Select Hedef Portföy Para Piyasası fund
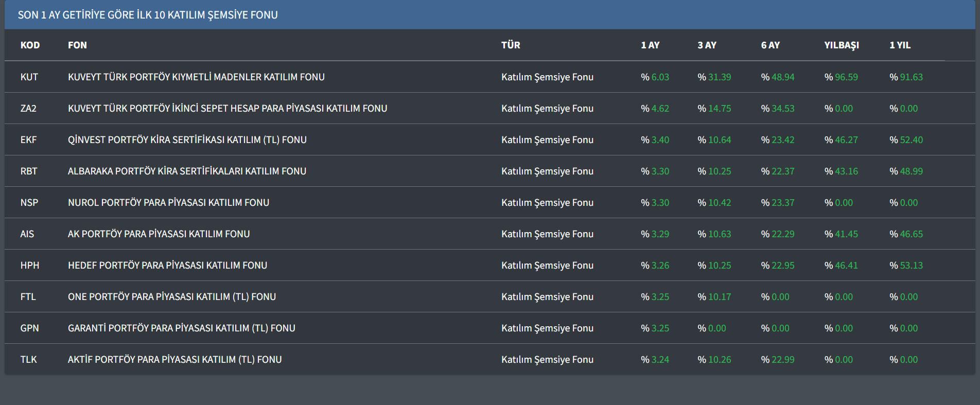980x405 pixels. click(167, 266)
